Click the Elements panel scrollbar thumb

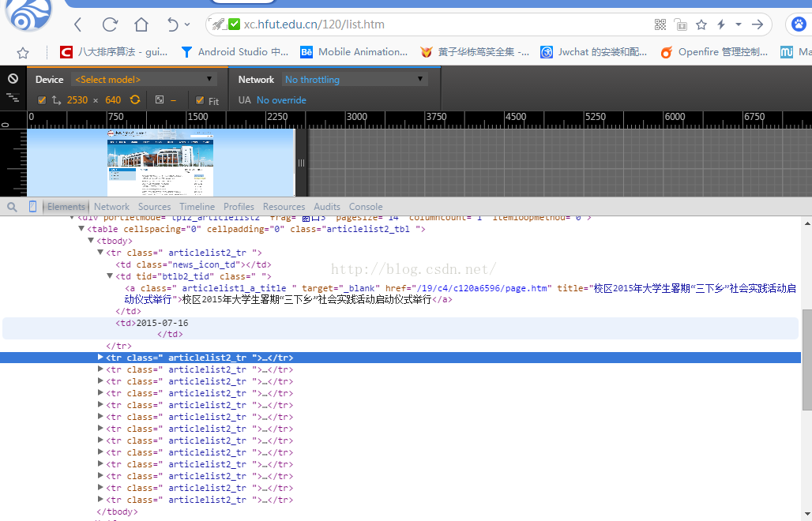(x=807, y=359)
